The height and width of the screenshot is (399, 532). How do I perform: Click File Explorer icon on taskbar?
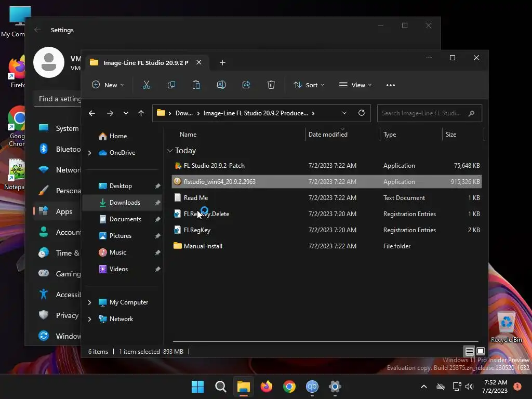coord(243,387)
